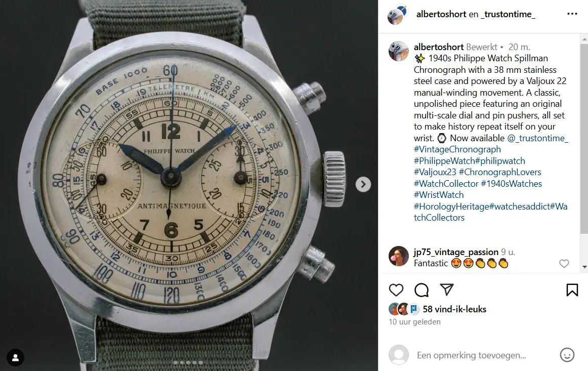View the 58 vind-ik-leuks likes list
588x371 pixels.
click(454, 309)
